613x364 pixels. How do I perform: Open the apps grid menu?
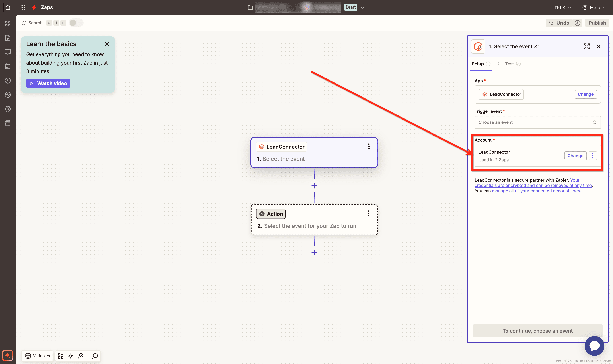[x=23, y=7]
